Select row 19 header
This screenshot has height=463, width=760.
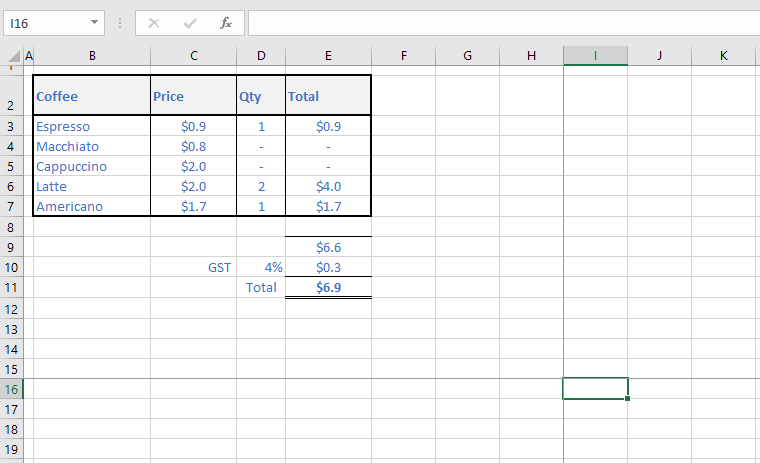tap(11, 449)
